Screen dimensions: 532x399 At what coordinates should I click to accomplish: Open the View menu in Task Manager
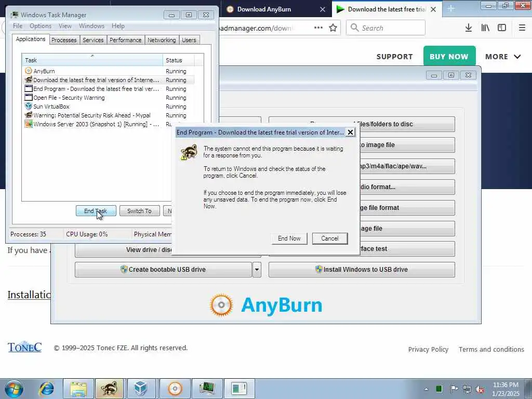pyautogui.click(x=65, y=26)
